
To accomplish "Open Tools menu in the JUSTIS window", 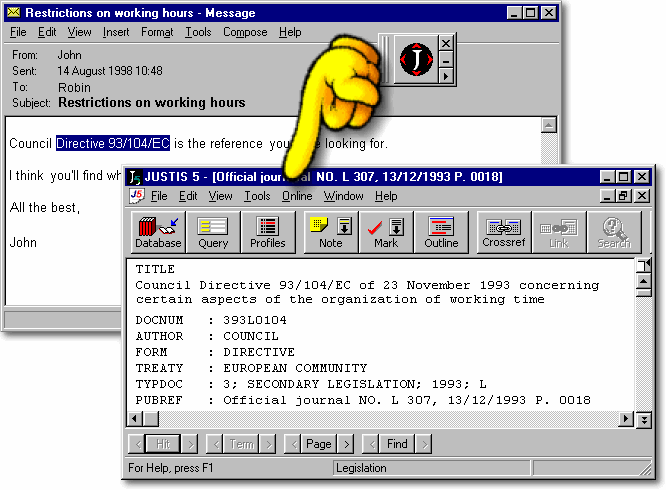I will [x=257, y=196].
